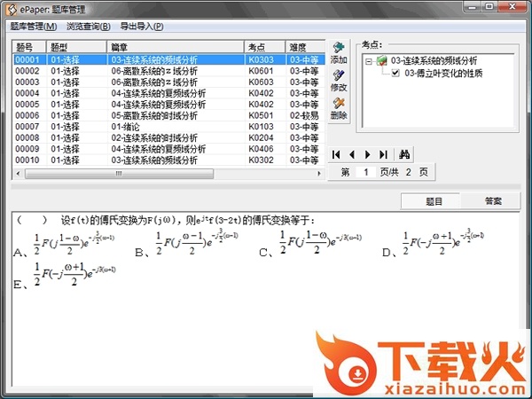Click table scrollbar right arrow
This screenshot has height=399, width=532.
click(x=319, y=174)
